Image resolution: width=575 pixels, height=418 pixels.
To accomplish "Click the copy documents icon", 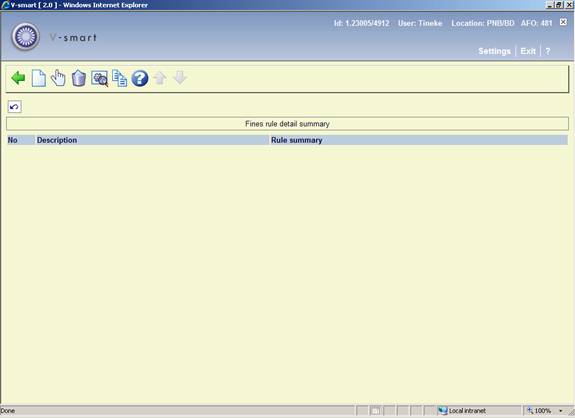I will tap(120, 78).
